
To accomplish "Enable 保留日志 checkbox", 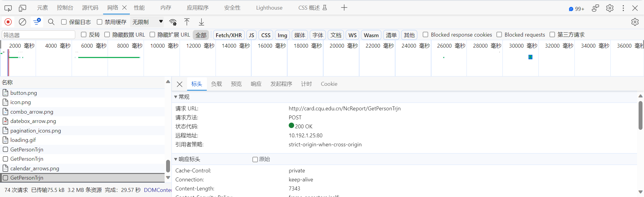I will click(x=64, y=22).
